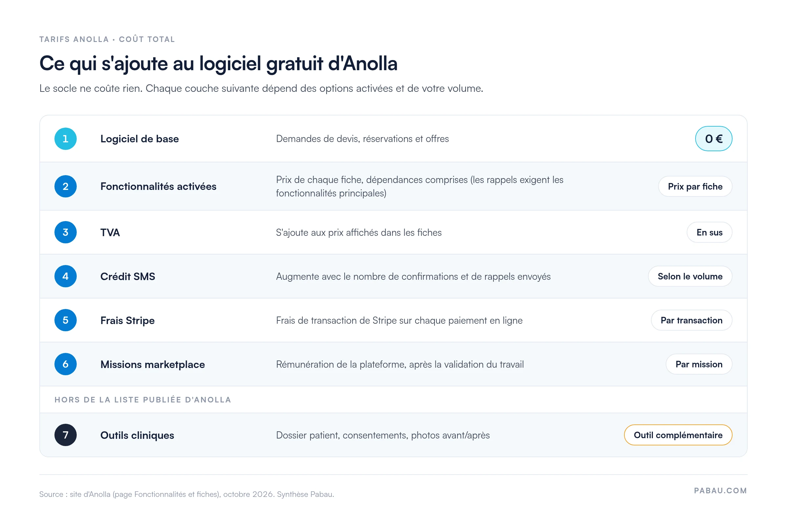Click the dark number 7 circle
Viewport: 787px width, 532px height.
[x=65, y=435]
